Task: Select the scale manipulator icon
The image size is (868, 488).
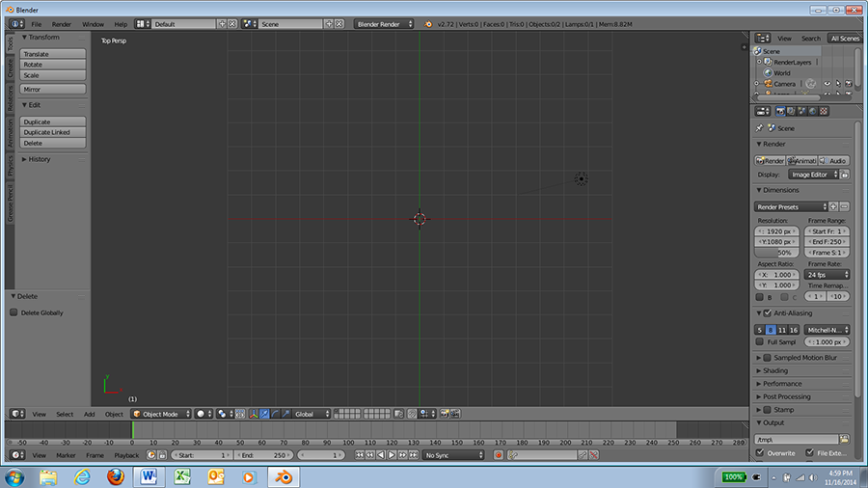Action: pyautogui.click(x=285, y=414)
